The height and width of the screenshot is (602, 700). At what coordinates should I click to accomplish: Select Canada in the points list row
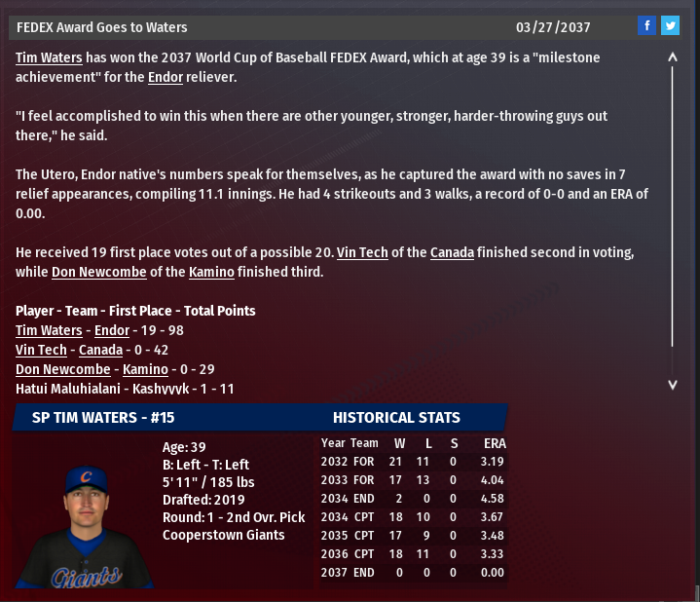(100, 350)
